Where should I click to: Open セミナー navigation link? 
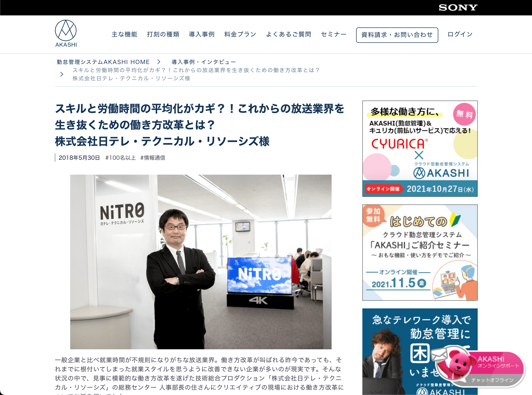(x=334, y=34)
